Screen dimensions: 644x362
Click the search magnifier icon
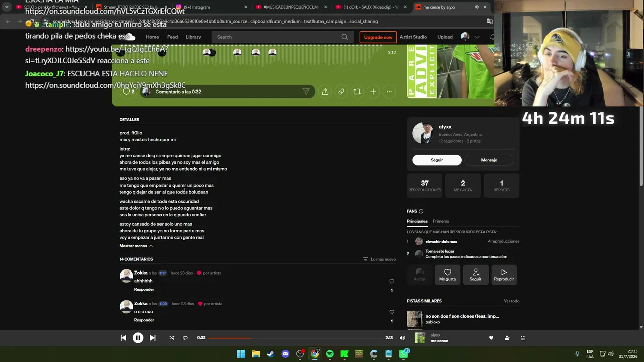(x=345, y=37)
